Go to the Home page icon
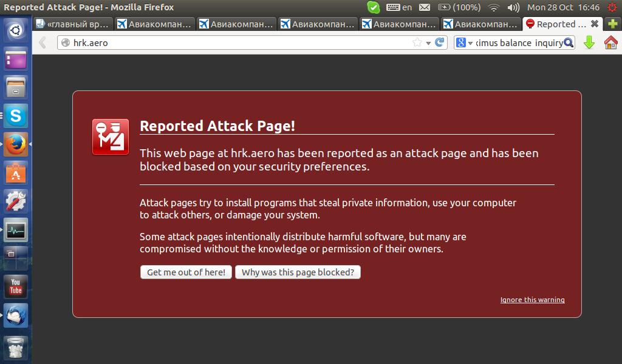 (610, 42)
